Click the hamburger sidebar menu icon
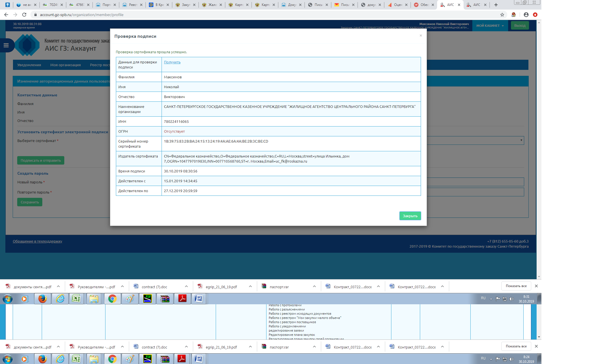This screenshot has height=364, width=604. coord(6,45)
